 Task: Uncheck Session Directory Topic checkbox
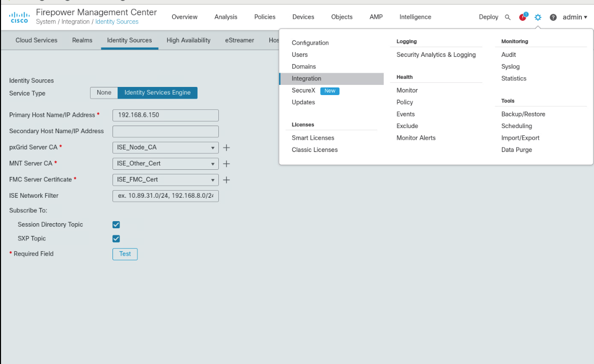pyautogui.click(x=116, y=225)
